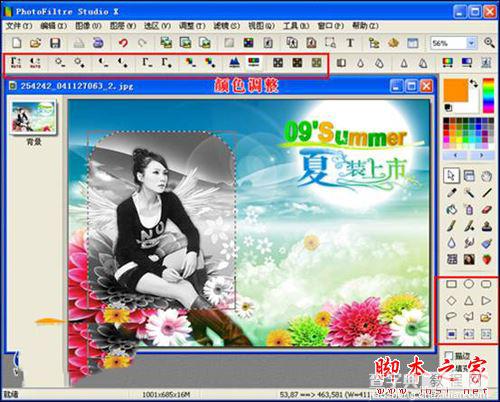The width and height of the screenshot is (500, 402).
Task: Create a new image with the blank page icon
Action: [17, 43]
